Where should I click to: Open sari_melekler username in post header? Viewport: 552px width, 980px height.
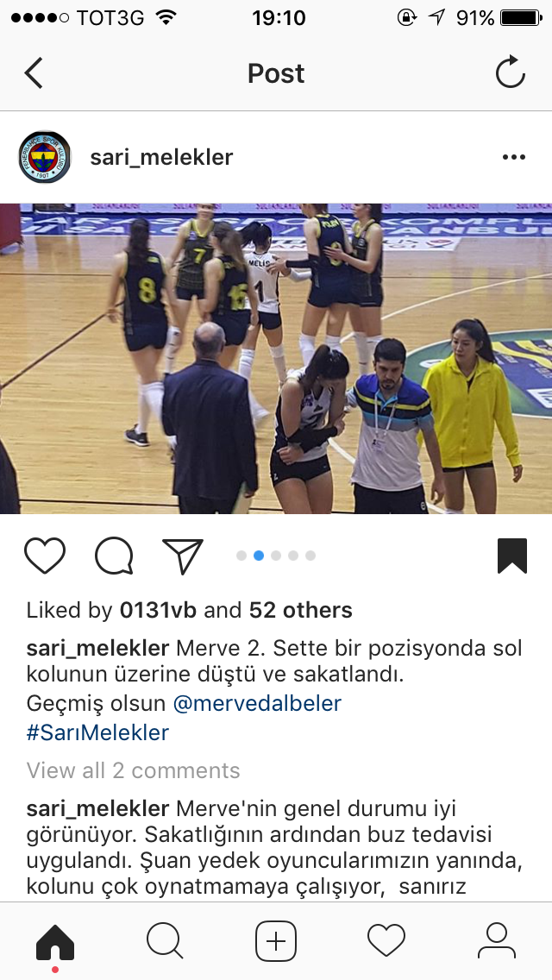[x=161, y=157]
